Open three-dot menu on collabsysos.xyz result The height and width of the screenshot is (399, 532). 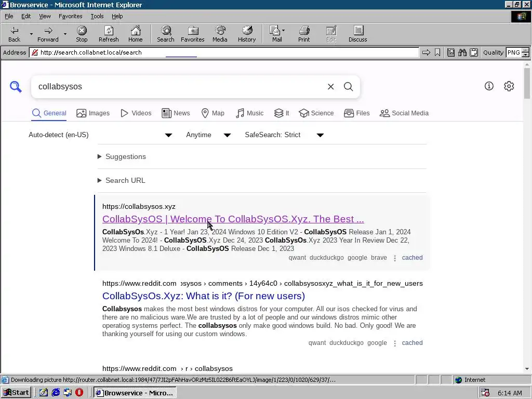click(x=395, y=258)
